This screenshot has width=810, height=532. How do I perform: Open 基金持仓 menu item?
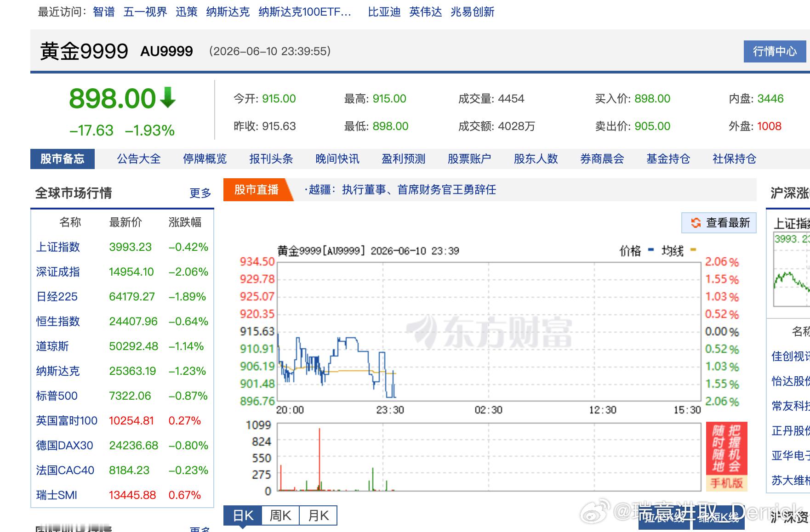click(x=668, y=159)
